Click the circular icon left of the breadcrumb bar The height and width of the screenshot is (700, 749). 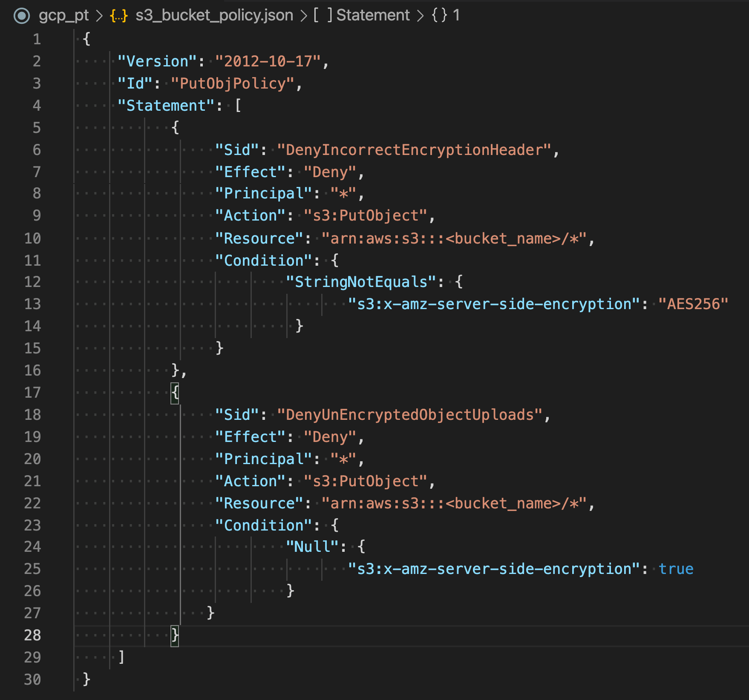[22, 15]
